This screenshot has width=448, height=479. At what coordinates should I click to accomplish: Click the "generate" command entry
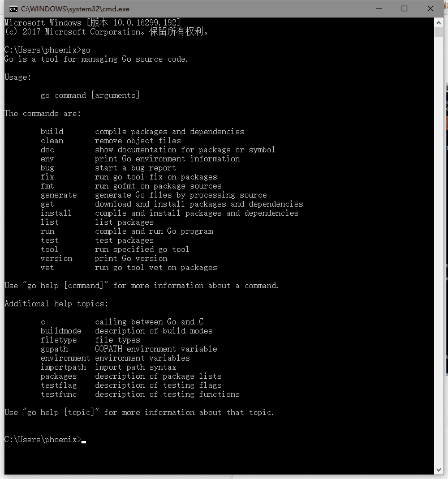pyautogui.click(x=59, y=195)
